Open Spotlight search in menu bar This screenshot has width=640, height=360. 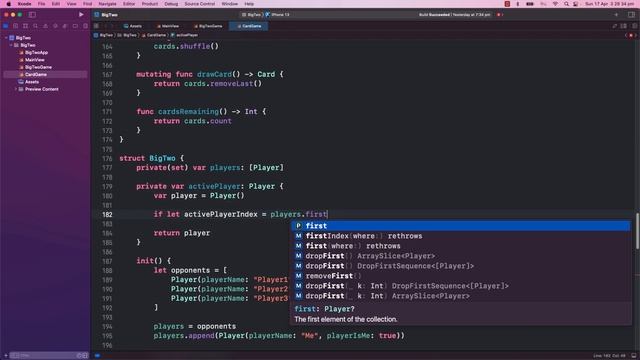[566, 4]
